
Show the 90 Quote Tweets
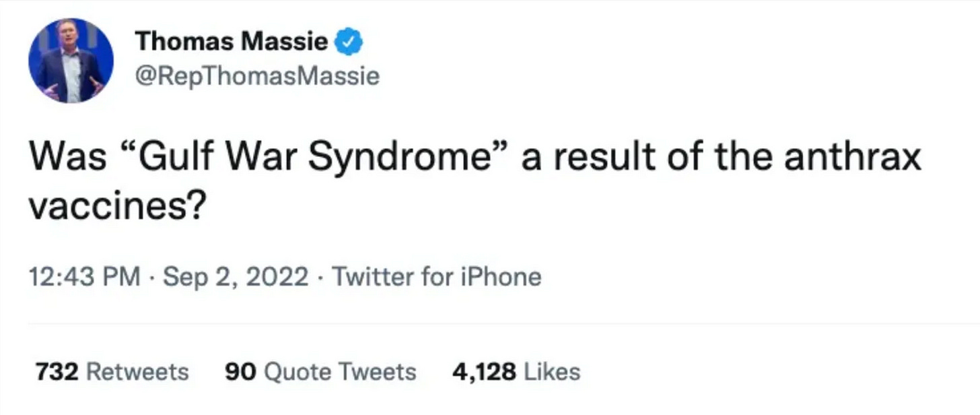pos(320,371)
